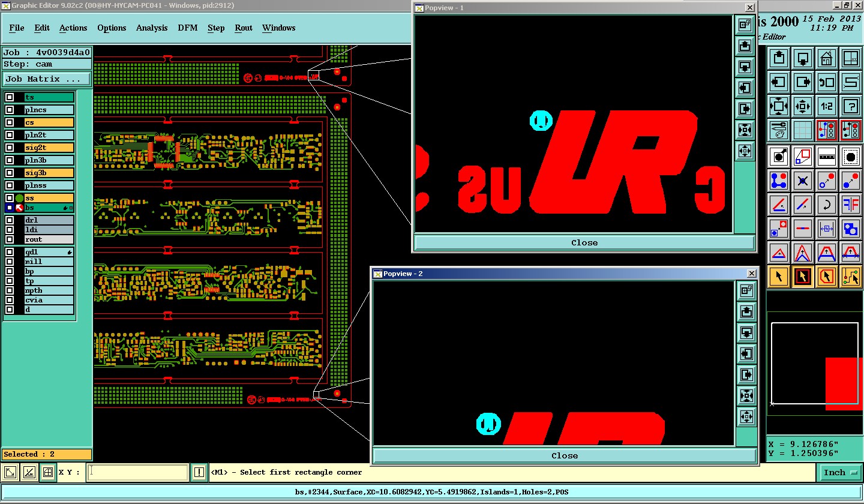
Task: Select the pln2t layer name
Action: 49,135
